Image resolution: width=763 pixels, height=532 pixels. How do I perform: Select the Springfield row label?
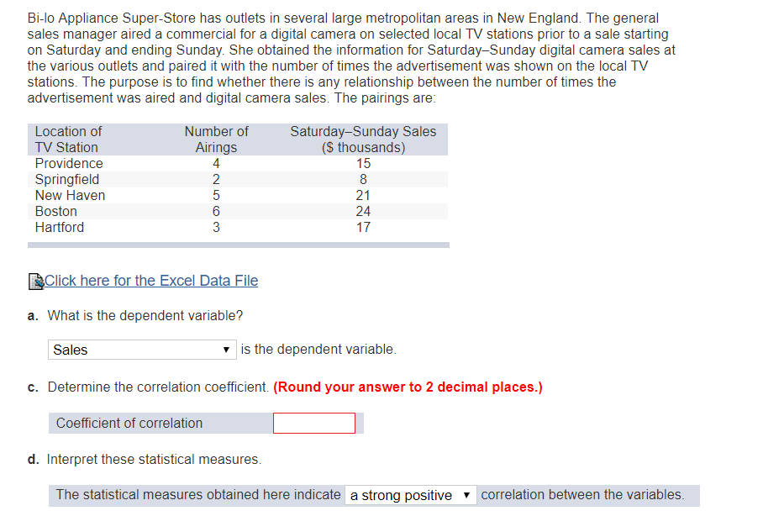click(x=67, y=179)
